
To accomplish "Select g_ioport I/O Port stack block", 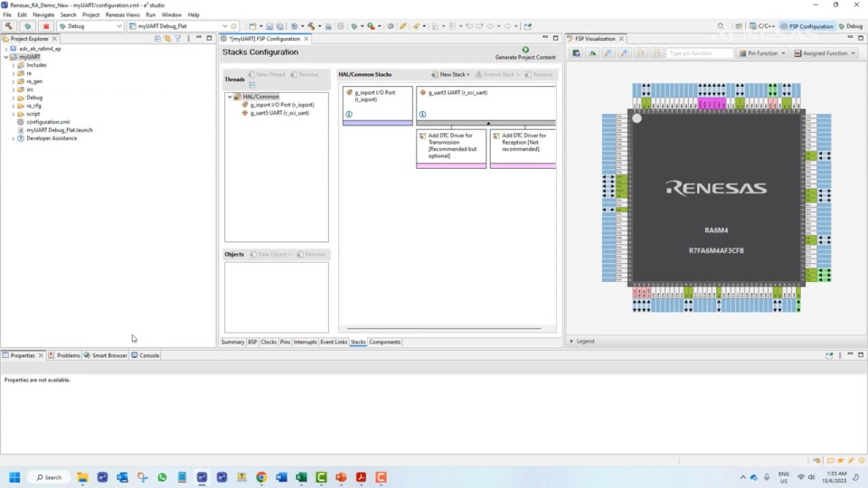I will [x=378, y=105].
